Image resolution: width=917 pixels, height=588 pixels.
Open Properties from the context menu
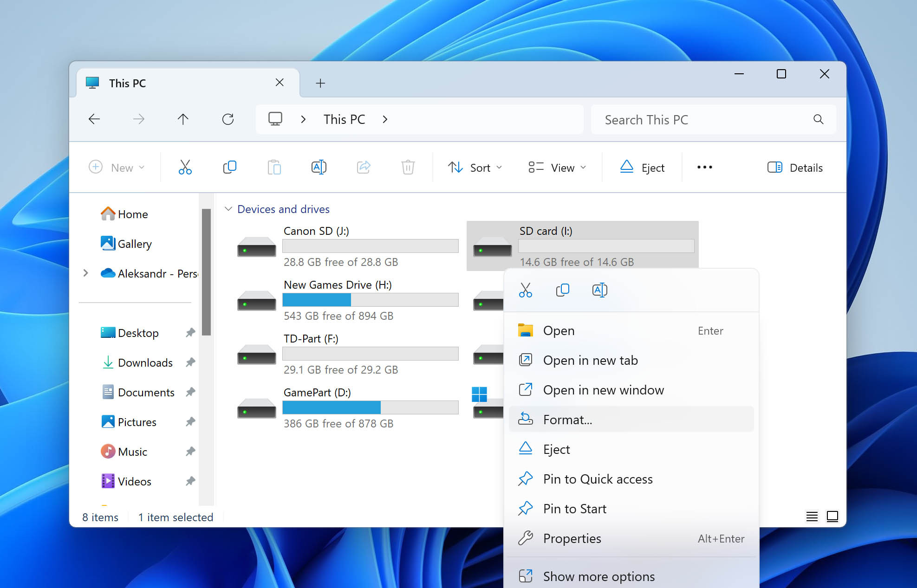pos(631,538)
